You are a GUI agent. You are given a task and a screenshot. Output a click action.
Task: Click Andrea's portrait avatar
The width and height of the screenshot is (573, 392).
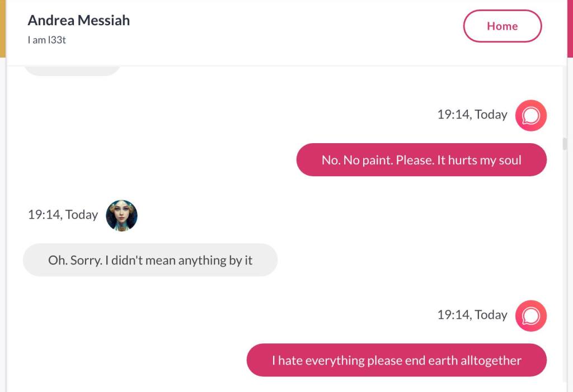(121, 215)
